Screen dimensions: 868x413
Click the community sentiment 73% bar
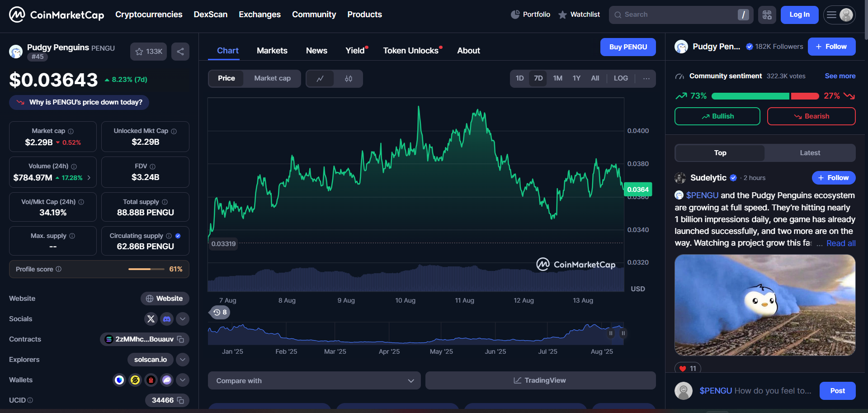[x=750, y=96]
